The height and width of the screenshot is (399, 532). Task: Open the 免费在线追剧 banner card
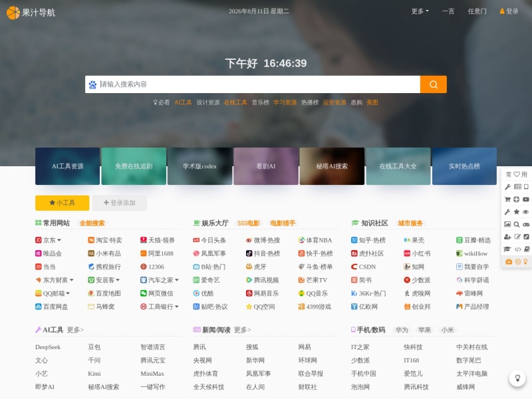pyautogui.click(x=134, y=166)
